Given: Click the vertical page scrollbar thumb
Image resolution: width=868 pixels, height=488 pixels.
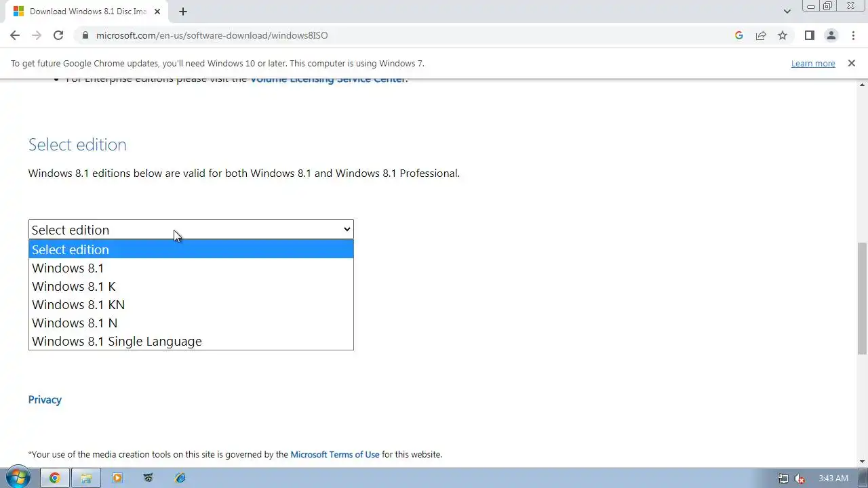Looking at the screenshot, I should point(863,298).
